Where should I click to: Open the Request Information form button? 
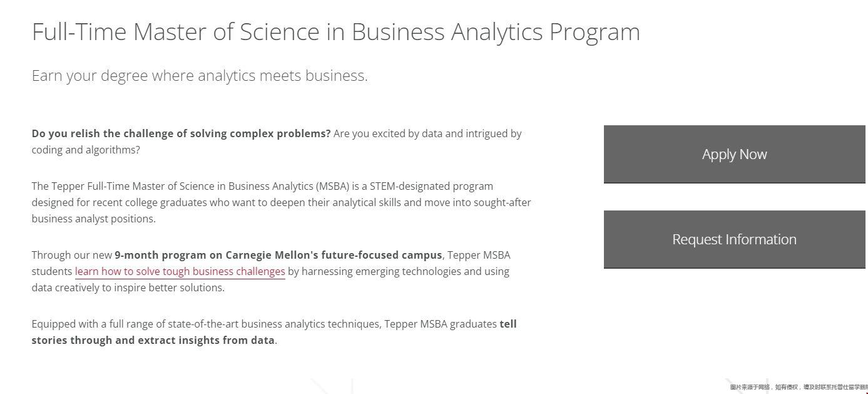[x=734, y=239]
